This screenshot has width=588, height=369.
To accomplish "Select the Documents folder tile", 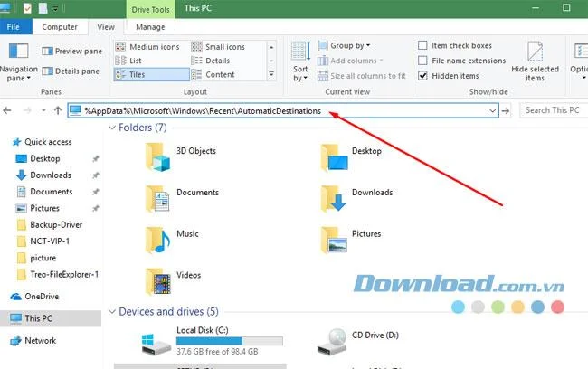I will 182,199.
